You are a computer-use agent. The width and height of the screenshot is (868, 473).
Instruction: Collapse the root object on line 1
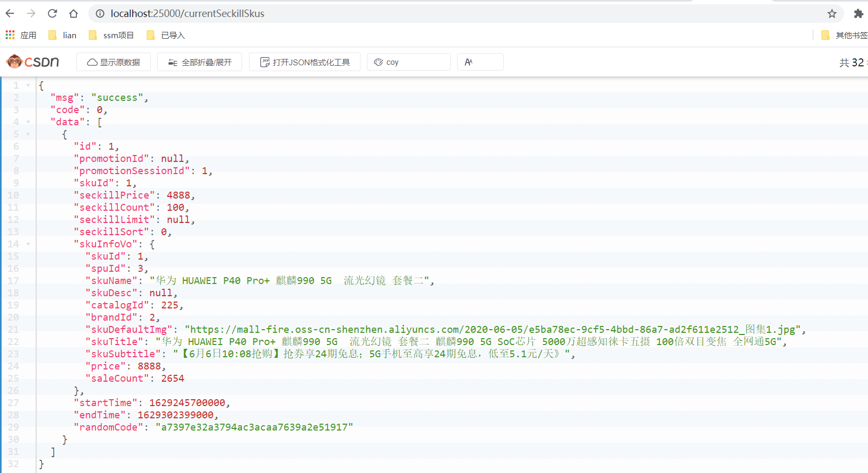click(28, 85)
